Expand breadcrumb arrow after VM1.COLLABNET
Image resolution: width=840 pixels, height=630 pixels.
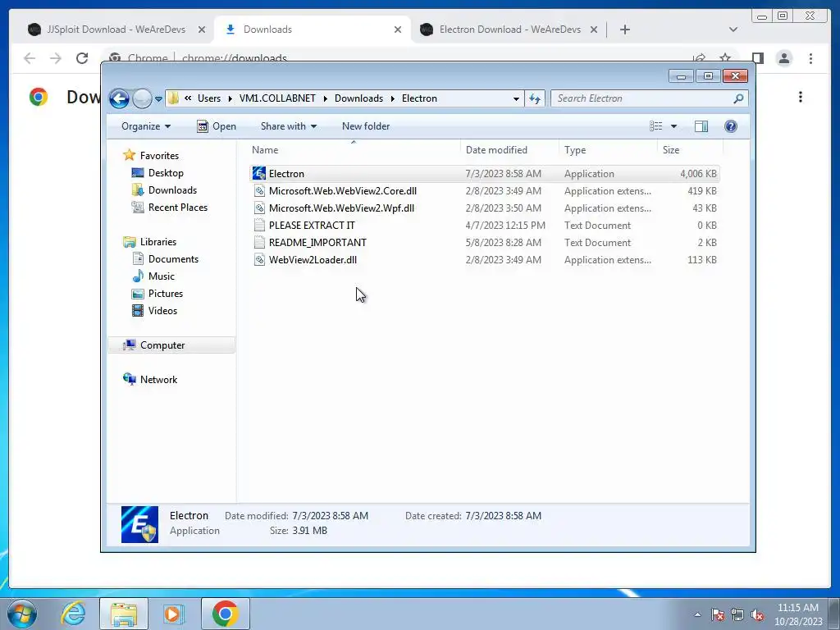pos(325,98)
